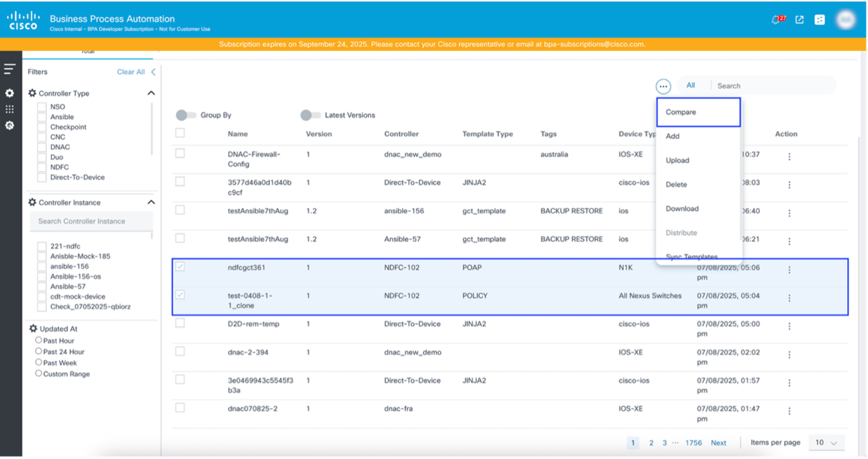Click the Name column header
The height and width of the screenshot is (459, 868).
point(237,134)
